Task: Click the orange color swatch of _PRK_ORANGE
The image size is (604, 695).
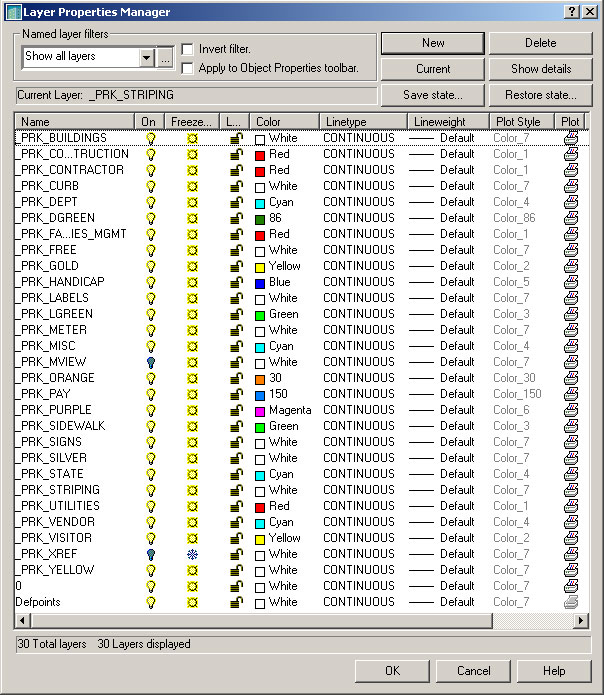Action: coord(260,378)
